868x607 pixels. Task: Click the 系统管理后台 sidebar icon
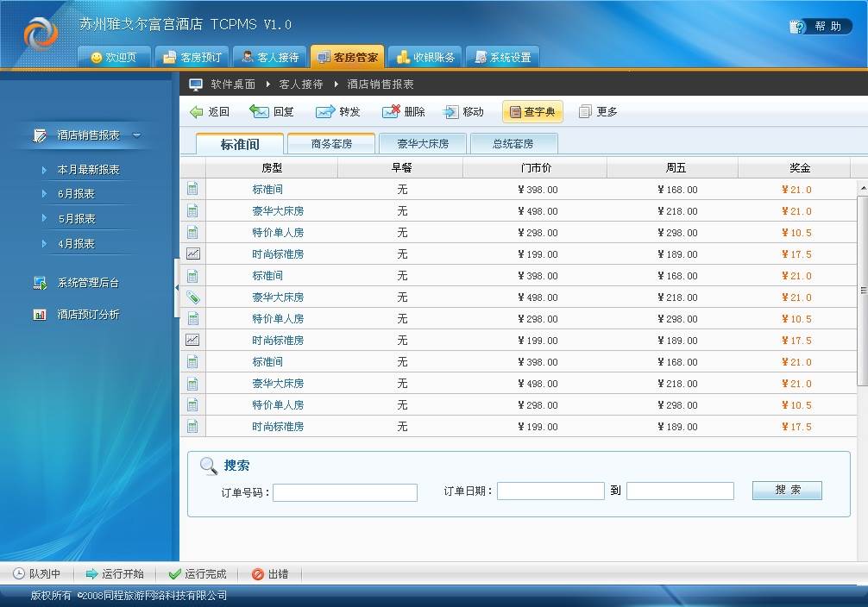pyautogui.click(x=40, y=283)
